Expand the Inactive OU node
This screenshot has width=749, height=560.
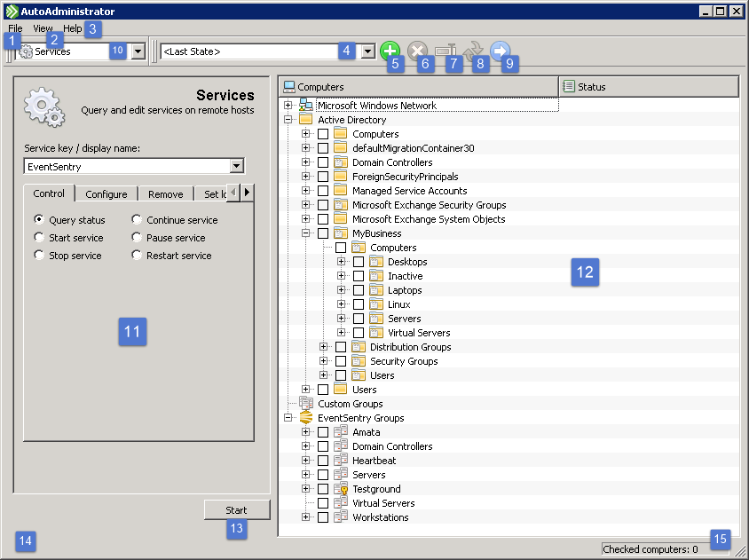pyautogui.click(x=341, y=276)
